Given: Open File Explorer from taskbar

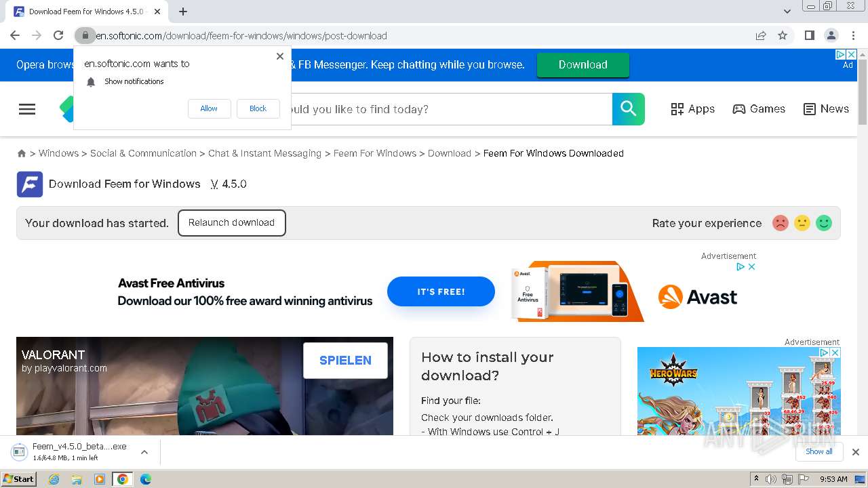Looking at the screenshot, I should pyautogui.click(x=77, y=479).
